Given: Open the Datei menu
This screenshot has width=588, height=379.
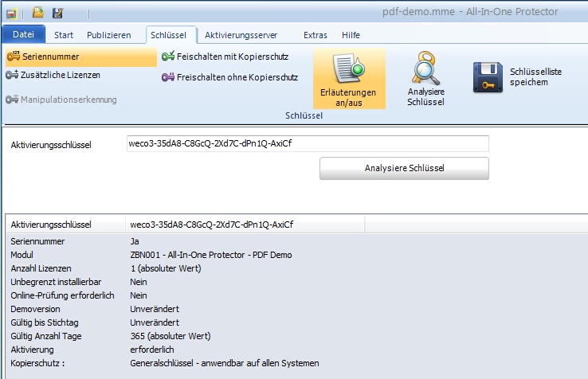Looking at the screenshot, I should click(24, 35).
